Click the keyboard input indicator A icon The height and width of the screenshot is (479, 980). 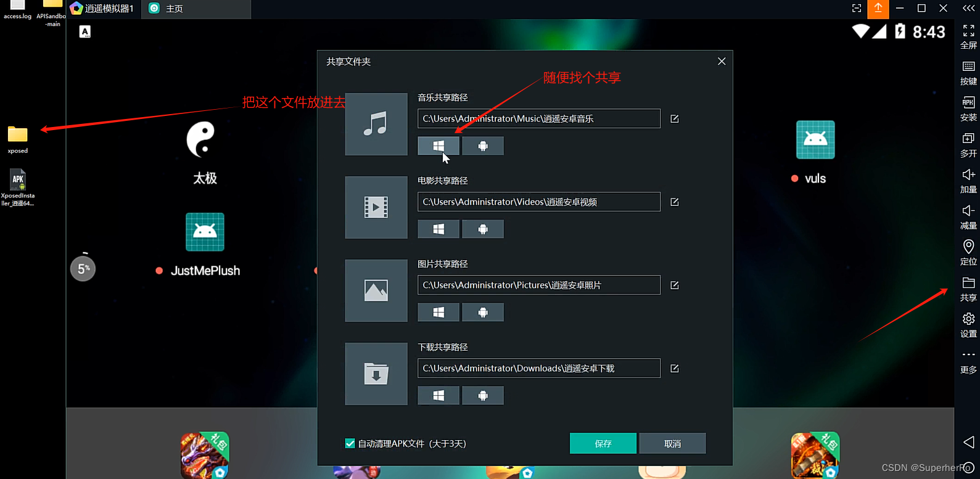click(85, 32)
